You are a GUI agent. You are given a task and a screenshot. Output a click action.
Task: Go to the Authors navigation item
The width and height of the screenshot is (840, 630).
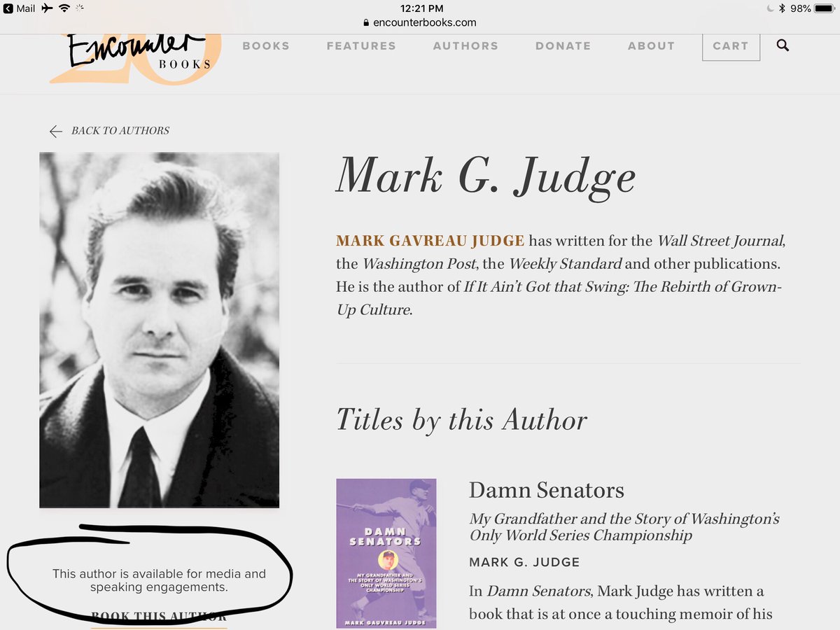pos(465,45)
